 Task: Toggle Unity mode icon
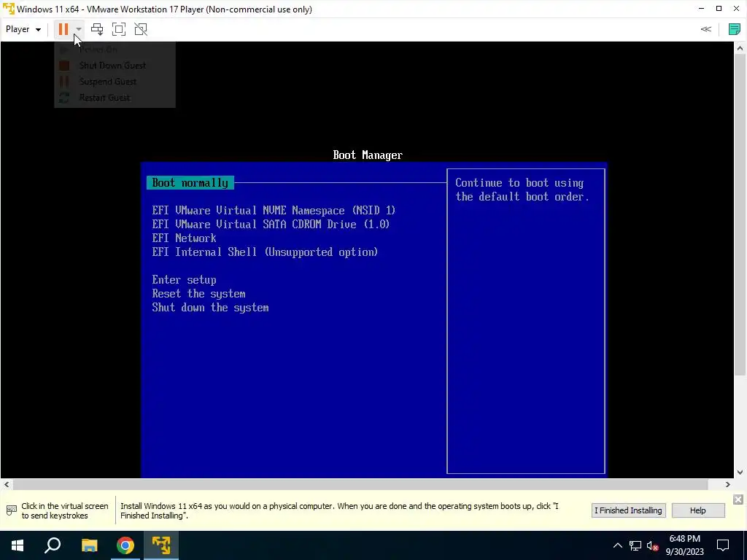coord(141,29)
